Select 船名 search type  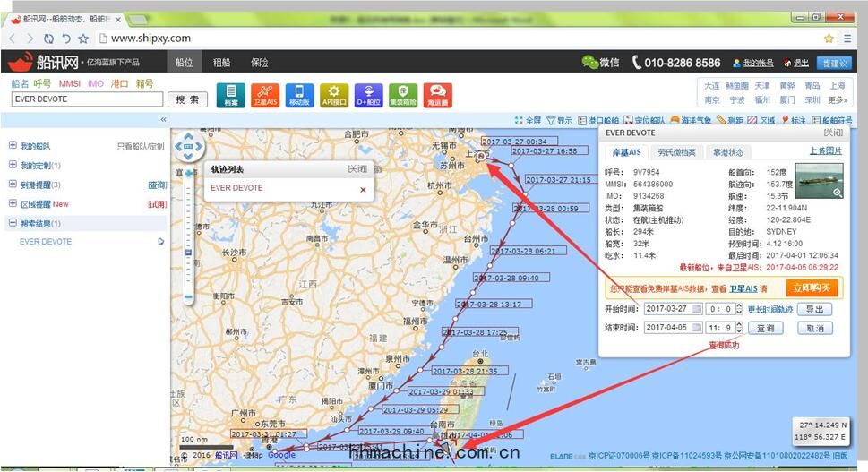20,83
